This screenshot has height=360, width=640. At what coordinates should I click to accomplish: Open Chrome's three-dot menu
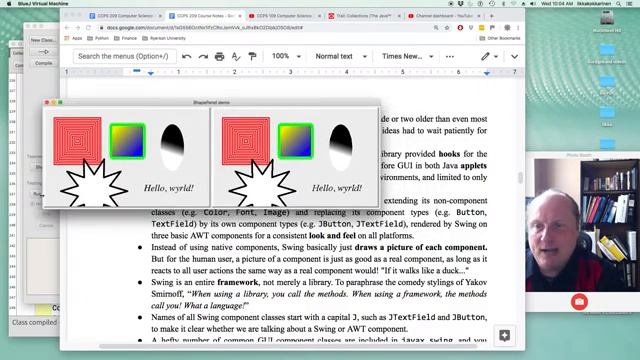coord(518,28)
